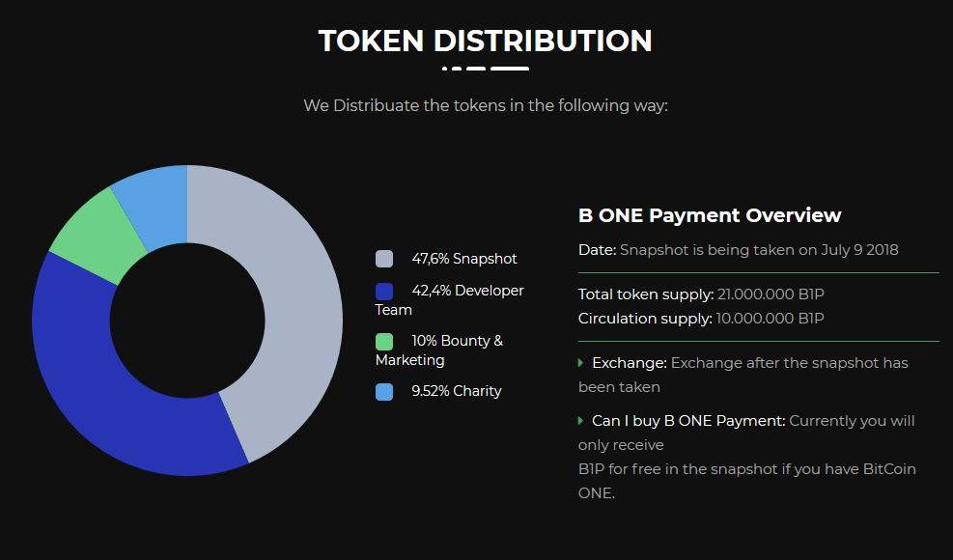
Task: Click the B ONE Payment Overview title
Action: 710,215
